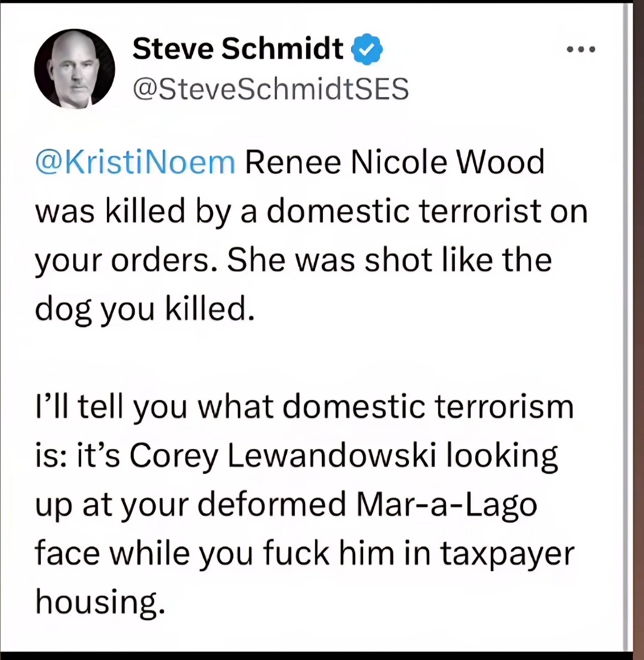Click the "Steve Schmidt" display name
This screenshot has height=660, width=644.
point(238,49)
